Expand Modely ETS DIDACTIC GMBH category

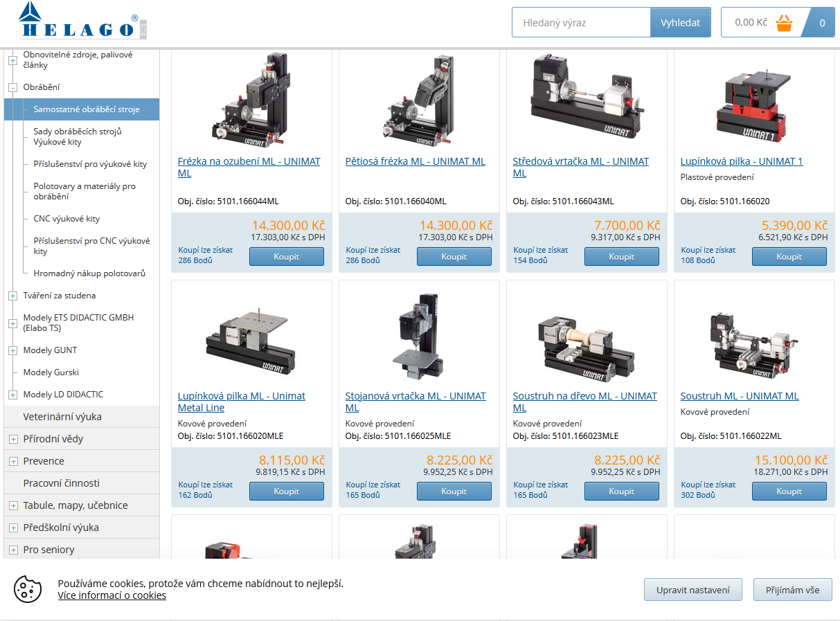click(x=12, y=323)
